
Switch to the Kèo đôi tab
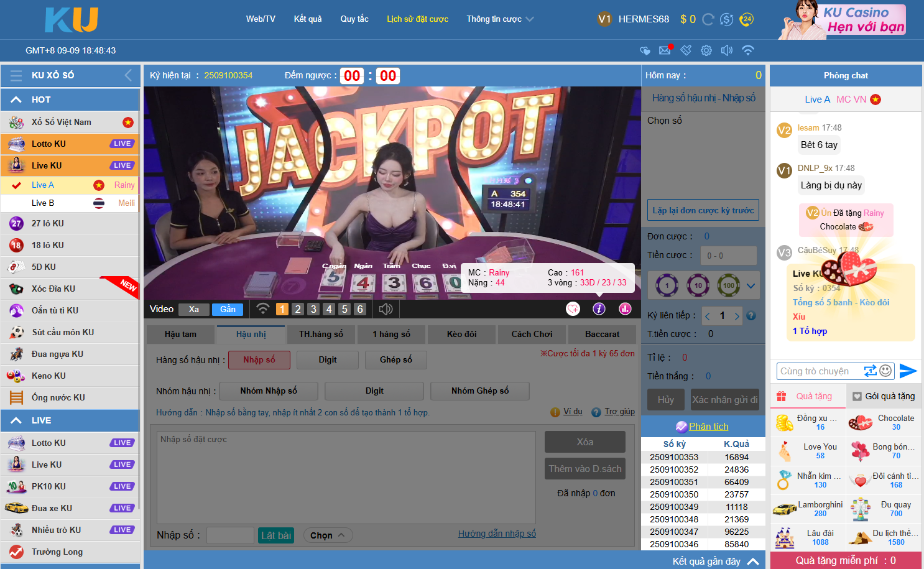point(461,335)
